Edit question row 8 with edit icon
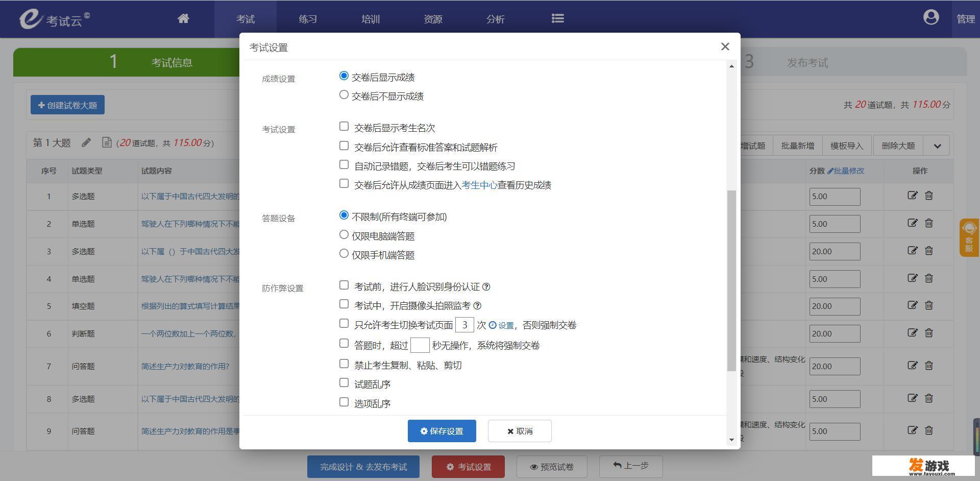The width and height of the screenshot is (980, 481). pos(912,398)
